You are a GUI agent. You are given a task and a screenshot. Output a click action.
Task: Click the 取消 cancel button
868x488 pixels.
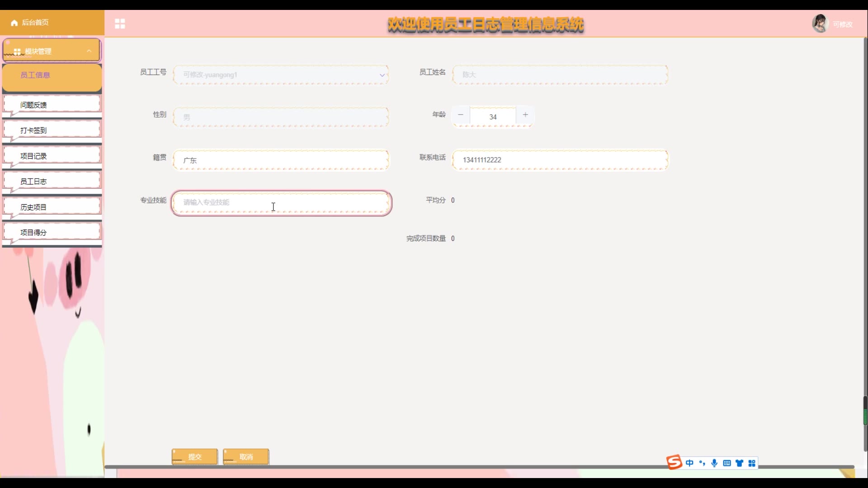coord(246,457)
